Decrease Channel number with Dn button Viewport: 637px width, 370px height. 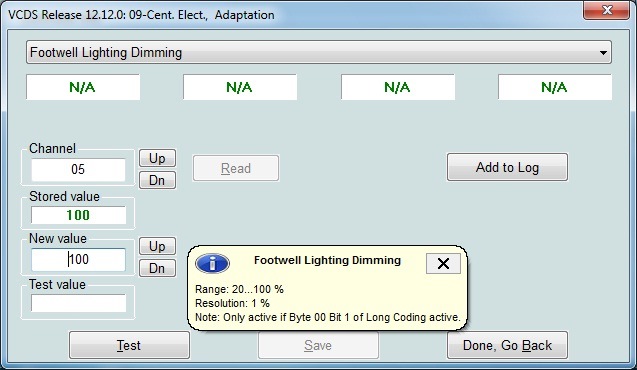coord(157,180)
